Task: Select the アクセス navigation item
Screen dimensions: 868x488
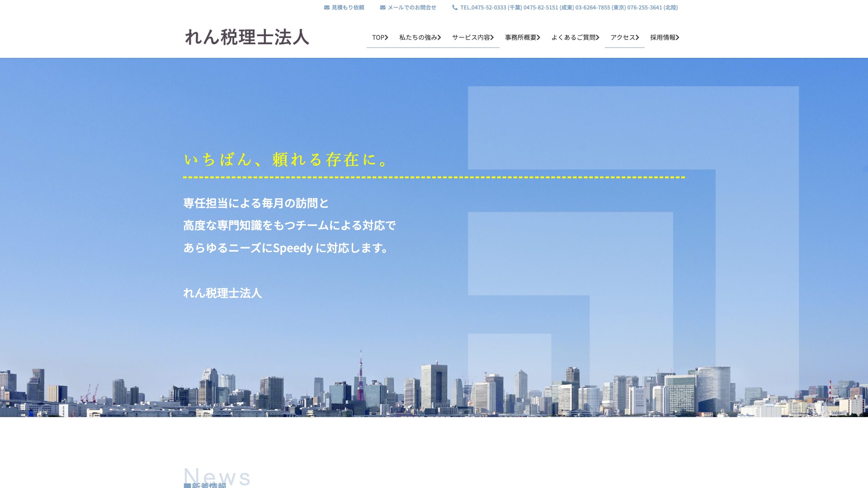Action: pos(623,38)
